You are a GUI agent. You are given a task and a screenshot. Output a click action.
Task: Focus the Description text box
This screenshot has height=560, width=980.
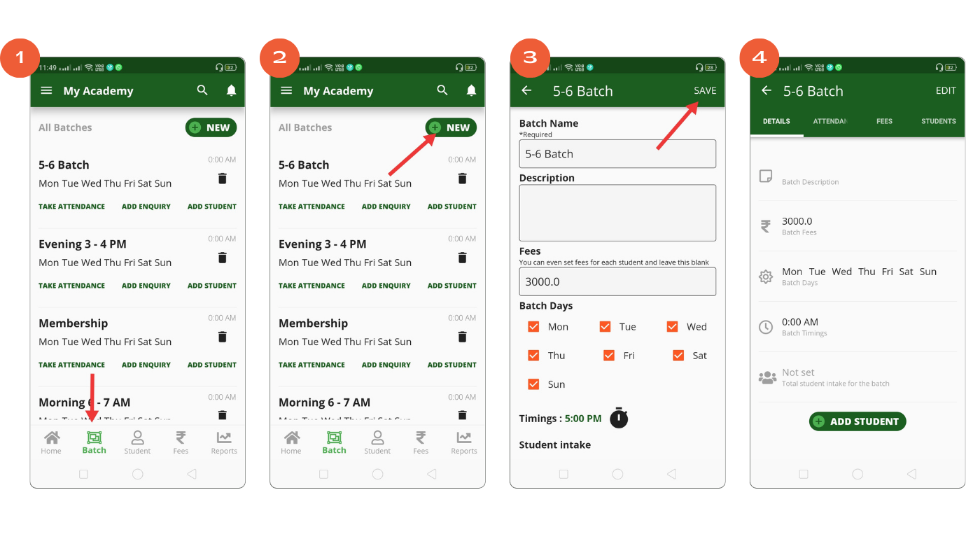617,213
